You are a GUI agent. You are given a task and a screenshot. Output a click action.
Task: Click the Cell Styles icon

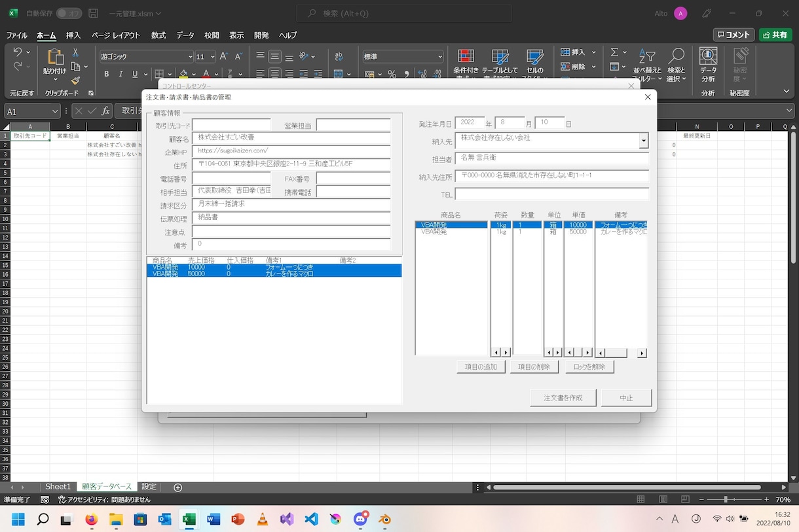(534, 58)
